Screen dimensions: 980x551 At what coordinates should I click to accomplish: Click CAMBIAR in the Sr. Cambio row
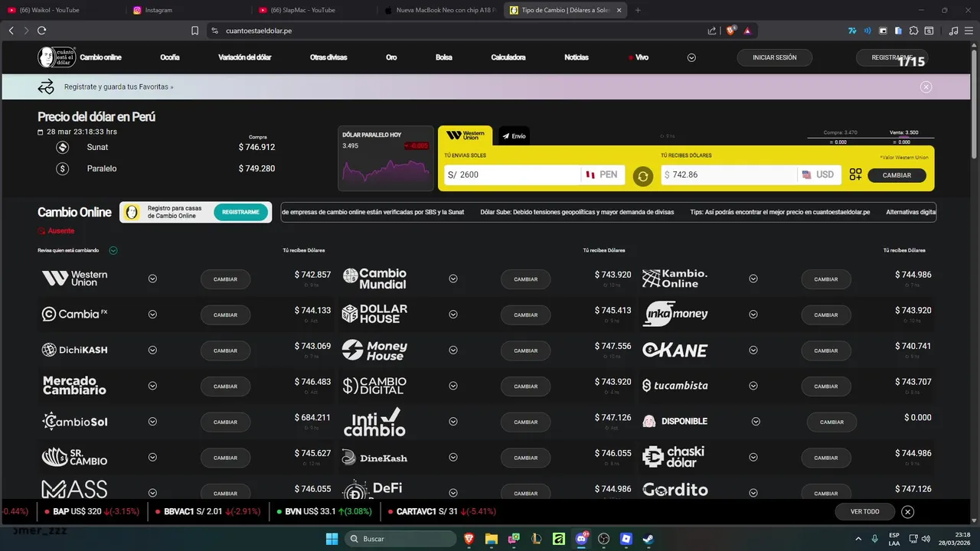tap(225, 458)
